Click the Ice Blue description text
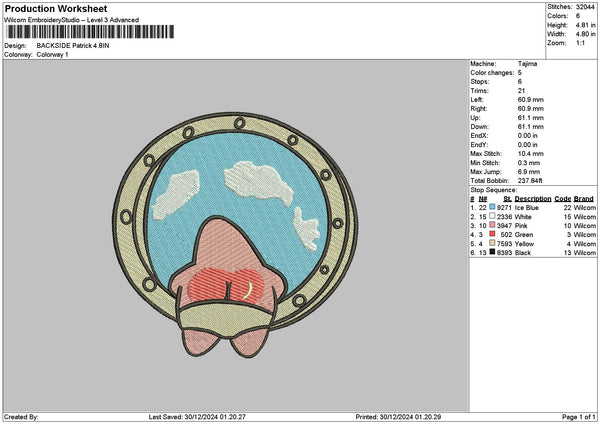 coord(527,207)
